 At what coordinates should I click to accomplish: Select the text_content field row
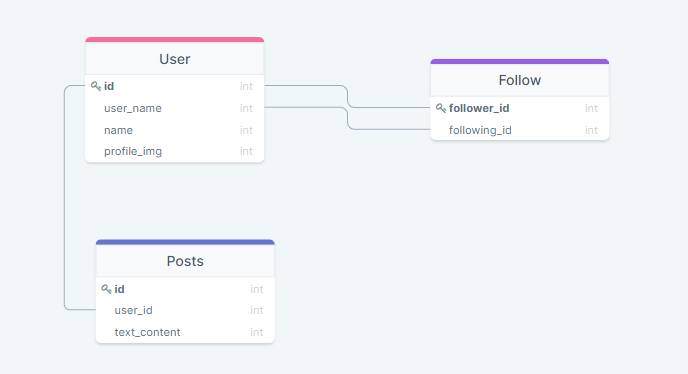click(x=185, y=332)
